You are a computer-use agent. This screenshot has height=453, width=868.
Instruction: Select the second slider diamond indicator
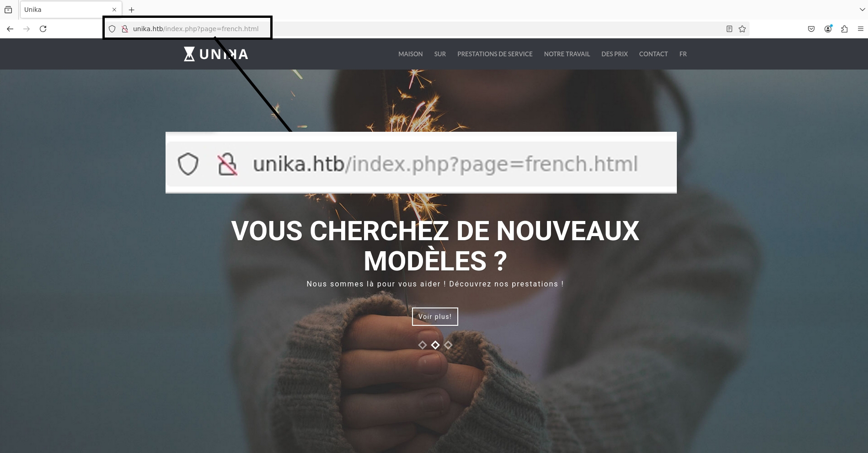click(x=435, y=345)
